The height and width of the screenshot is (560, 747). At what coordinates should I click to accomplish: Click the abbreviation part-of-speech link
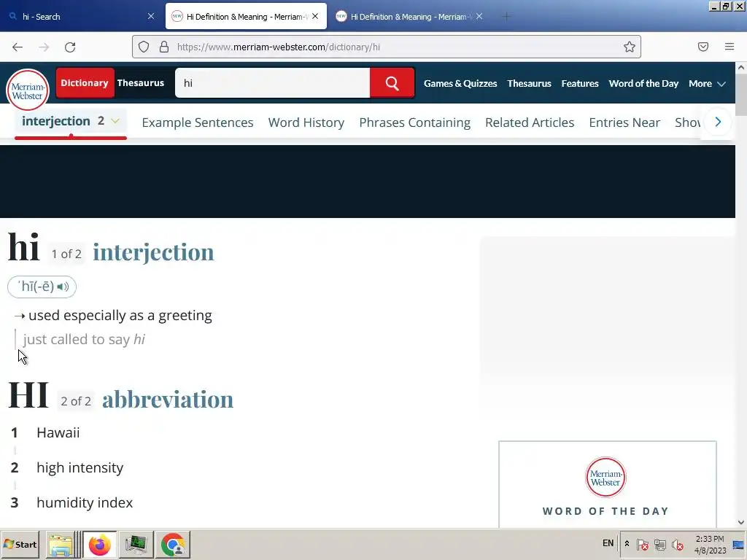(168, 399)
